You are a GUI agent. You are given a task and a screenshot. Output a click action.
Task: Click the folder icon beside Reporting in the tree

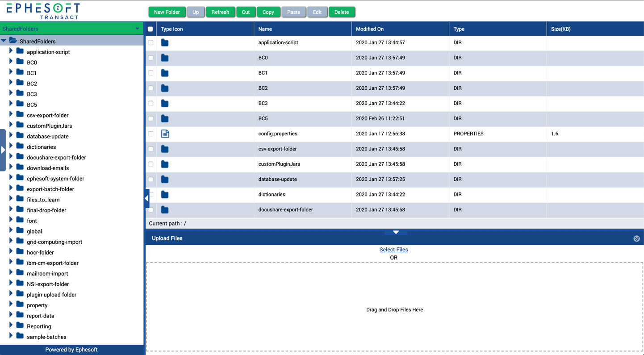coord(20,326)
